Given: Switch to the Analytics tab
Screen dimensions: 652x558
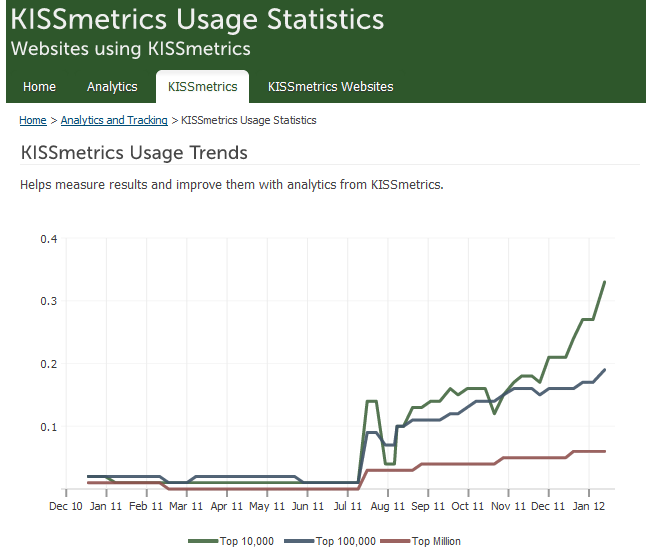Looking at the screenshot, I should click(x=112, y=86).
